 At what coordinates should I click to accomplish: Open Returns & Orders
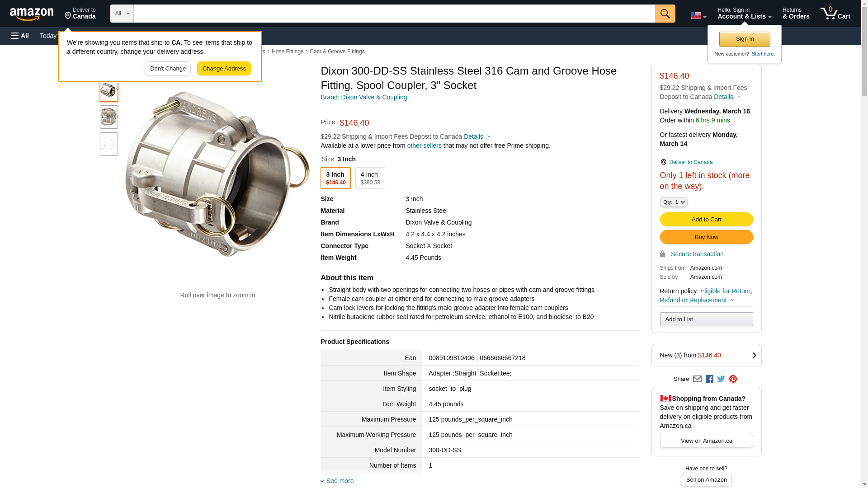click(x=796, y=14)
